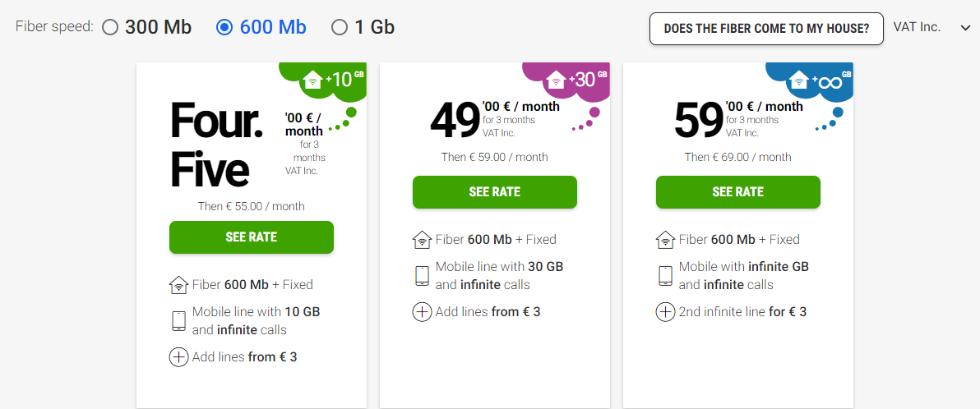See rate for the 49 euro plan
Image resolution: width=980 pixels, height=409 pixels.
(494, 191)
